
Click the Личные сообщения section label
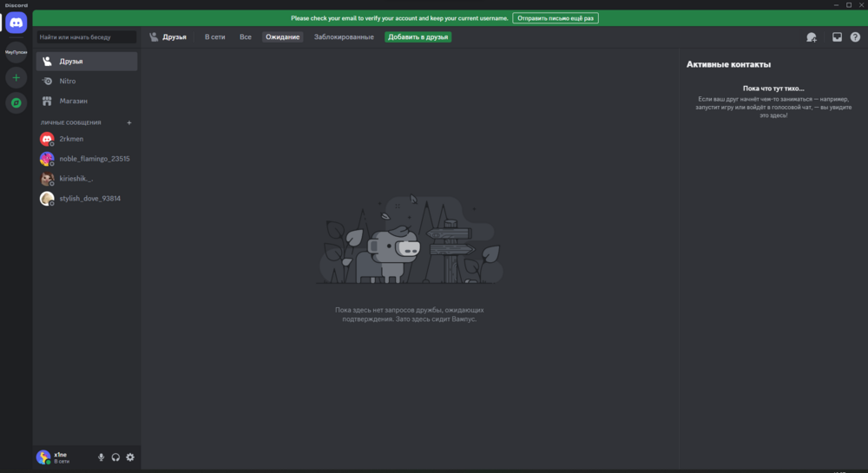click(71, 123)
